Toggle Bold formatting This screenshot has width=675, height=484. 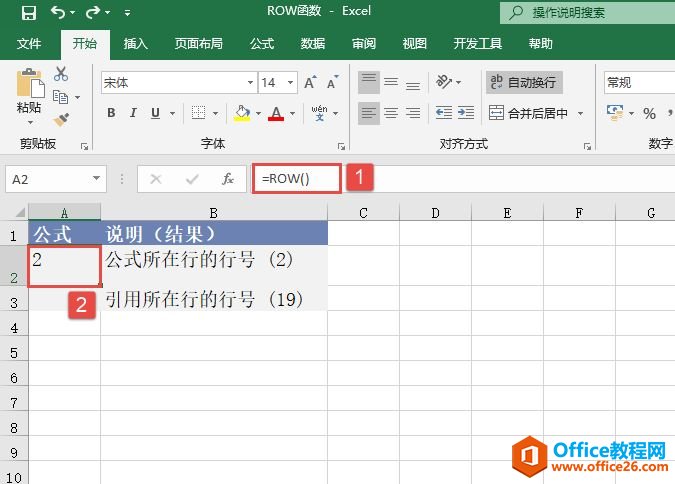click(x=111, y=113)
